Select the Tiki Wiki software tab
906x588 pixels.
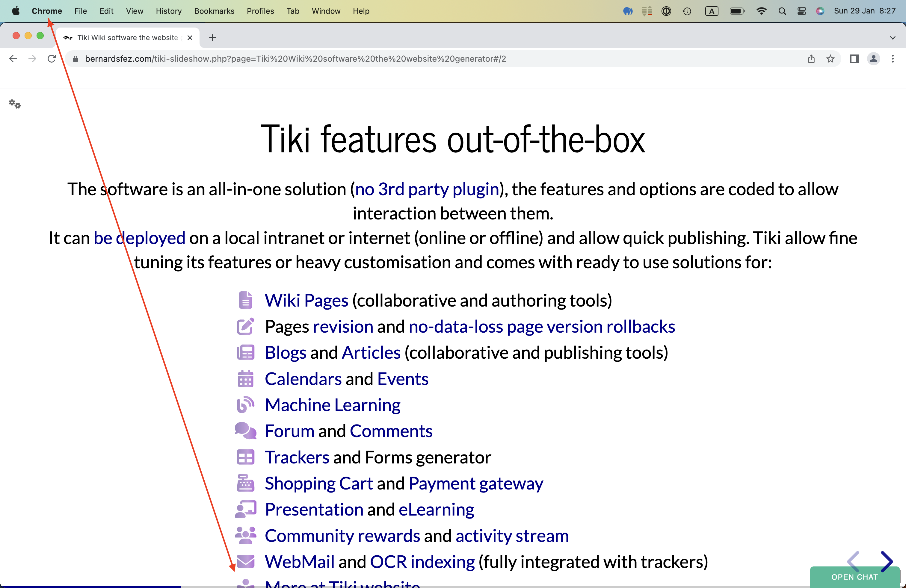[128, 38]
